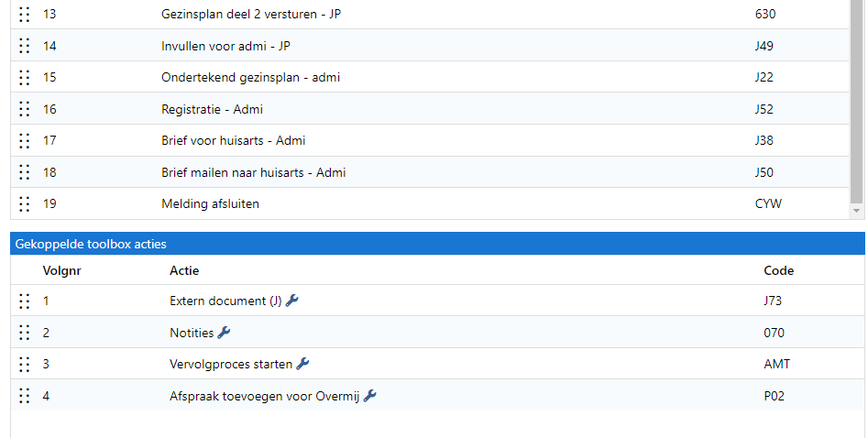
Task: Grab drag handle of row 13 Gezinsplan
Action: 25,15
